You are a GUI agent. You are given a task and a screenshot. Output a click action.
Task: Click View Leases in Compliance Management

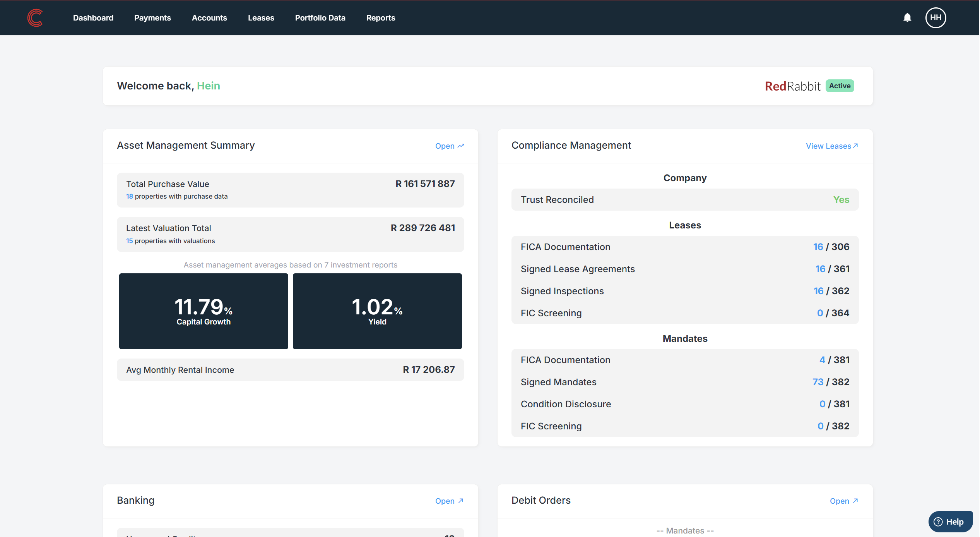tap(832, 146)
